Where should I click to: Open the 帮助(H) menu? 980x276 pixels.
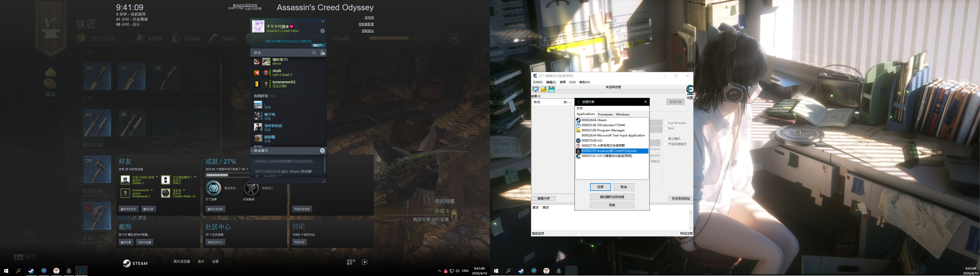(584, 82)
